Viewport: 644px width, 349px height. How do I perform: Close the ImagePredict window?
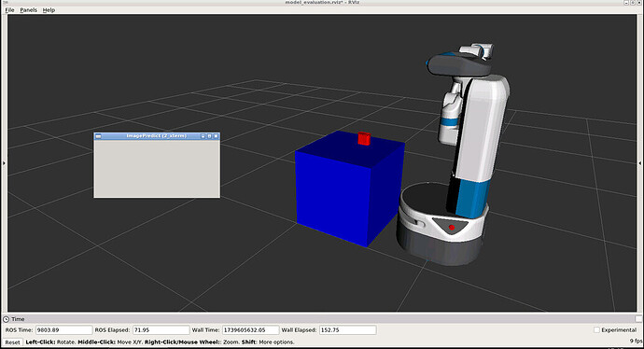pos(216,136)
